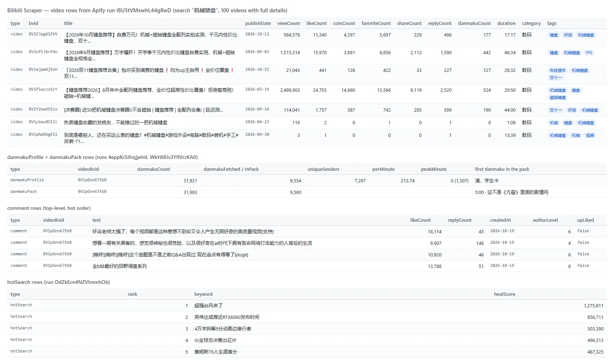Click the uniqueSenders column header
This screenshot has width=614, height=364.
coord(324,169)
